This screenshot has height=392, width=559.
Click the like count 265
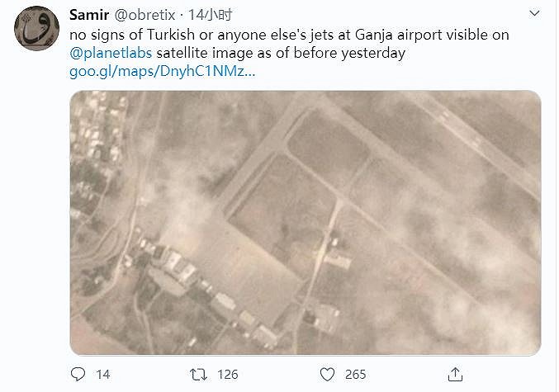pyautogui.click(x=355, y=375)
